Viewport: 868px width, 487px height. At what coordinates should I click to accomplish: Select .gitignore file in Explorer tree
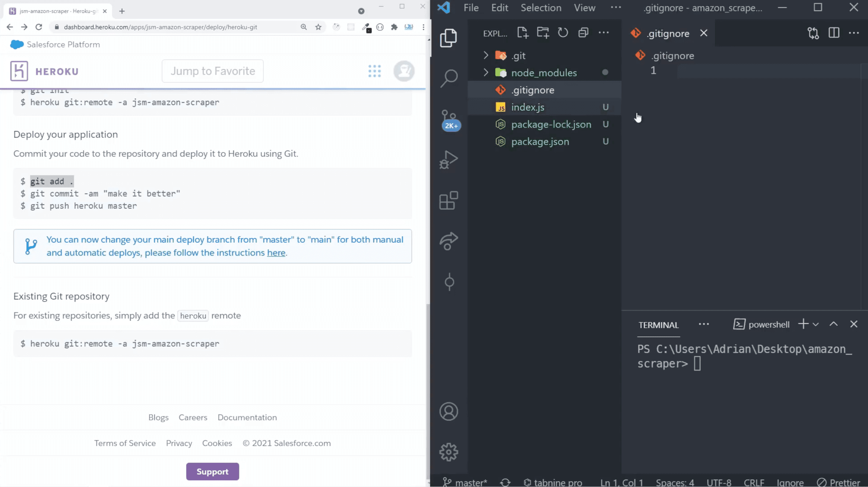[544, 90]
